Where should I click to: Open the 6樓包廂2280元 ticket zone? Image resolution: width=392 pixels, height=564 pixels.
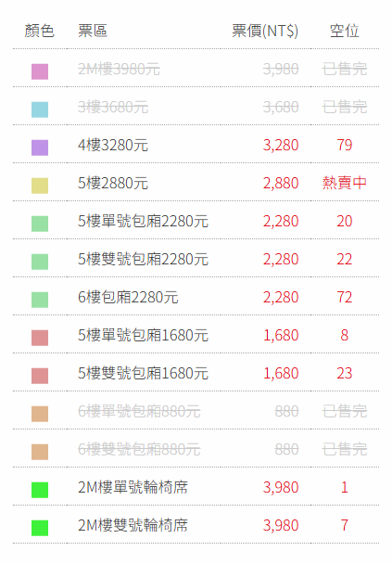click(x=196, y=297)
